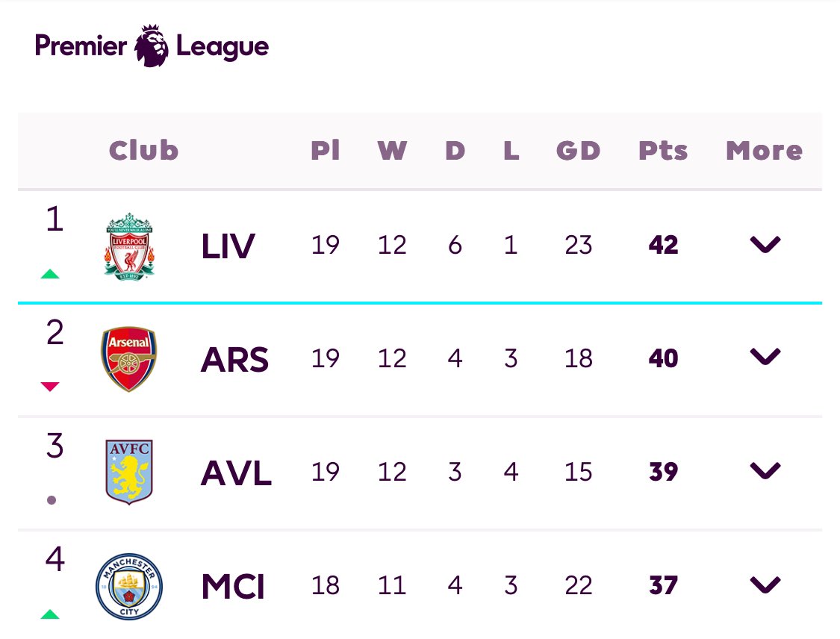Open the MCI team link

[x=233, y=586]
